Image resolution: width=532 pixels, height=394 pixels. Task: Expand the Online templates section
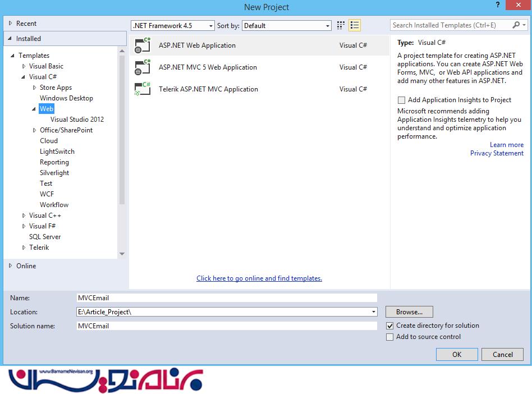(11, 266)
